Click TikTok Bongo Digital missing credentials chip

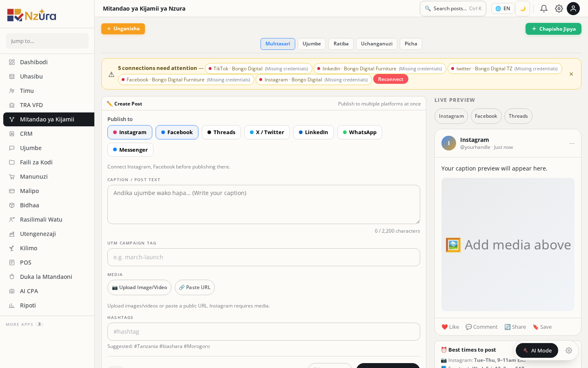[258, 69]
